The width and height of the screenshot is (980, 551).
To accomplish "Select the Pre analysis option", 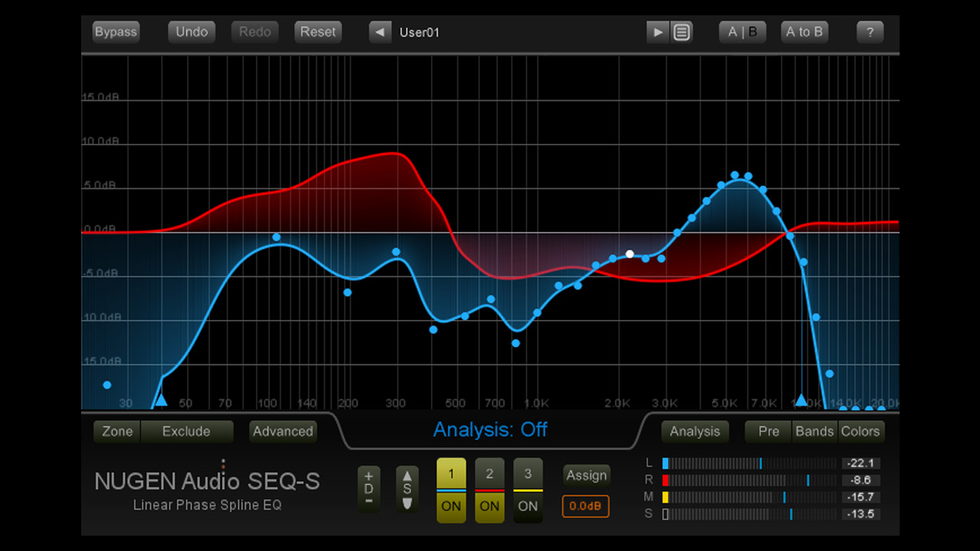I will (x=769, y=432).
